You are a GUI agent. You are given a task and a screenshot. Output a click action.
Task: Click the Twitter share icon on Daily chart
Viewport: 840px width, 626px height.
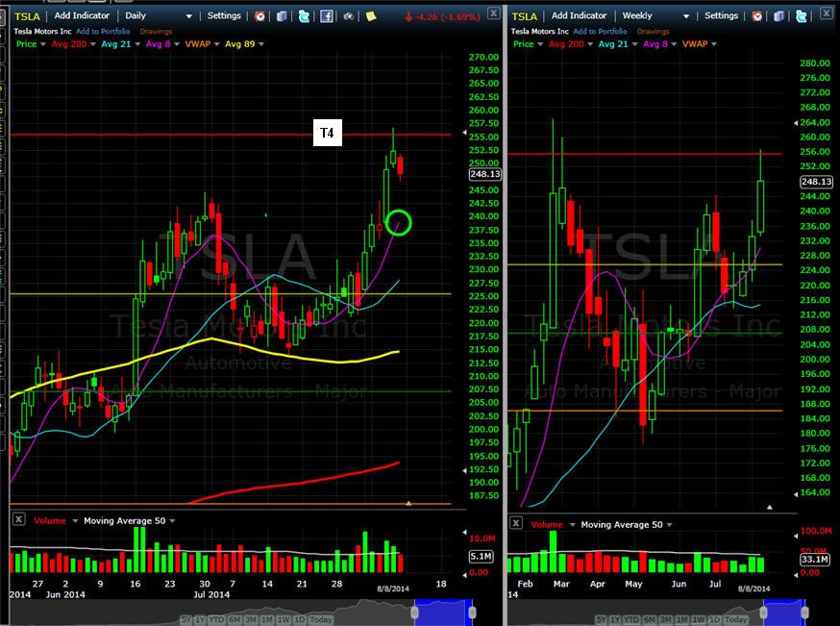click(x=304, y=16)
